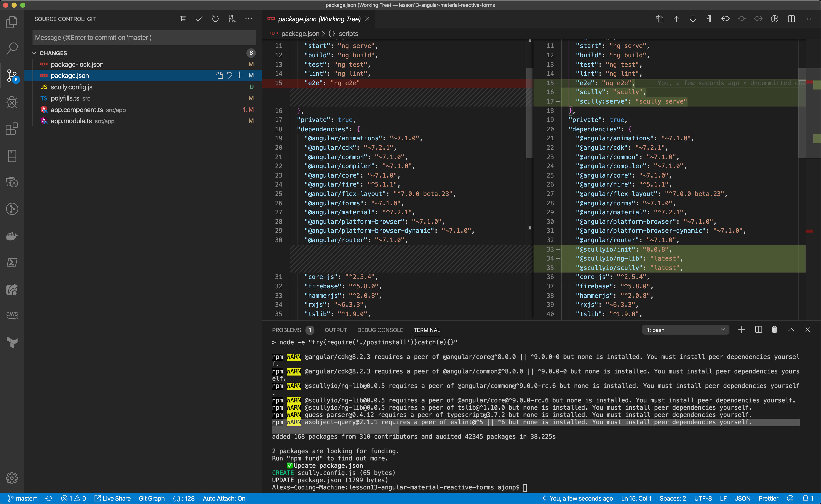Switch to the OUTPUT tab

(336, 330)
